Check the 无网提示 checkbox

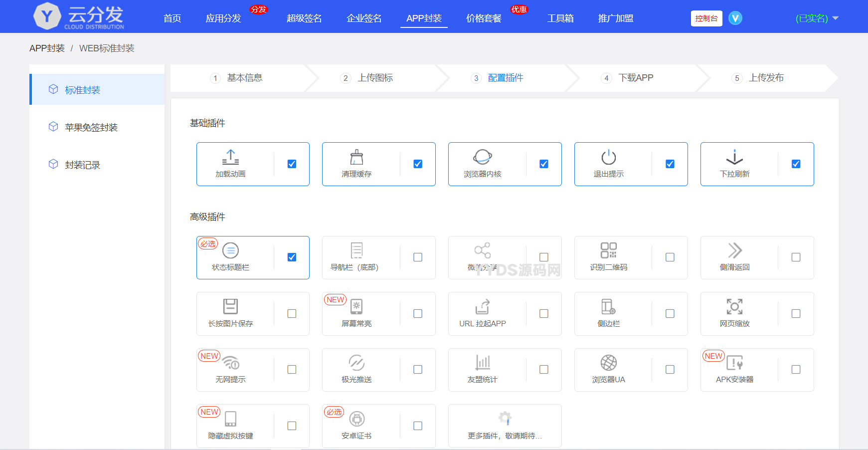point(292,369)
